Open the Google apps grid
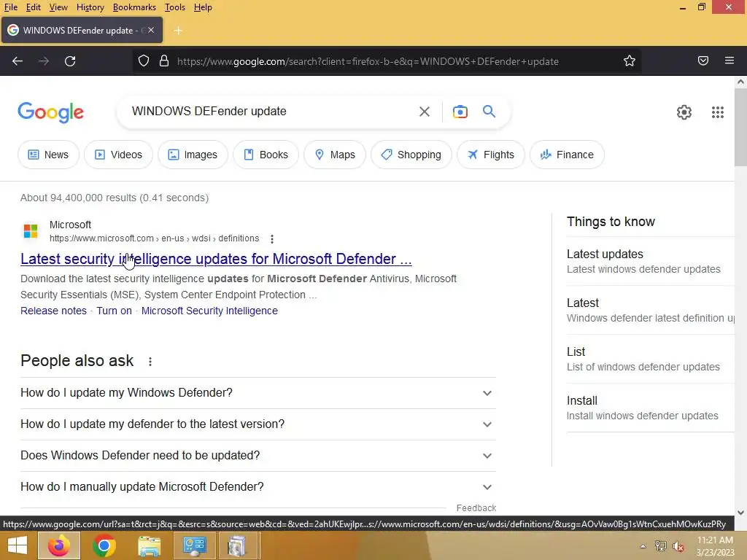The height and width of the screenshot is (560, 747). pos(718,112)
